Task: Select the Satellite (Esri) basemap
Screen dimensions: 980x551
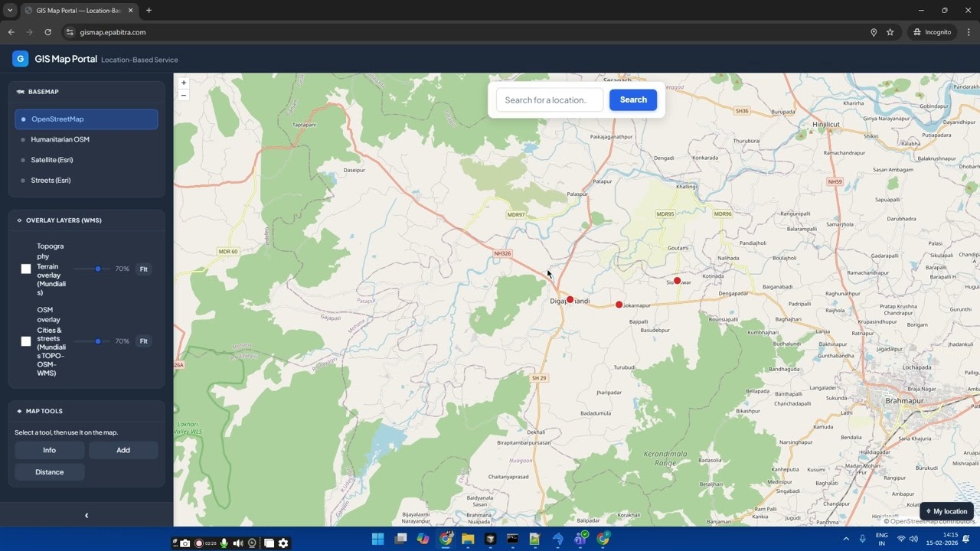Action: (87, 160)
